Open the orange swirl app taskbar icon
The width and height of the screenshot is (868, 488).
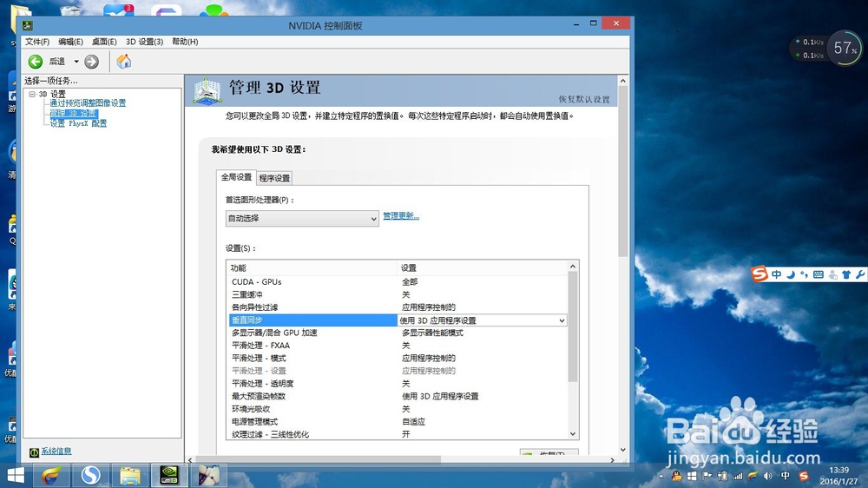click(51, 475)
